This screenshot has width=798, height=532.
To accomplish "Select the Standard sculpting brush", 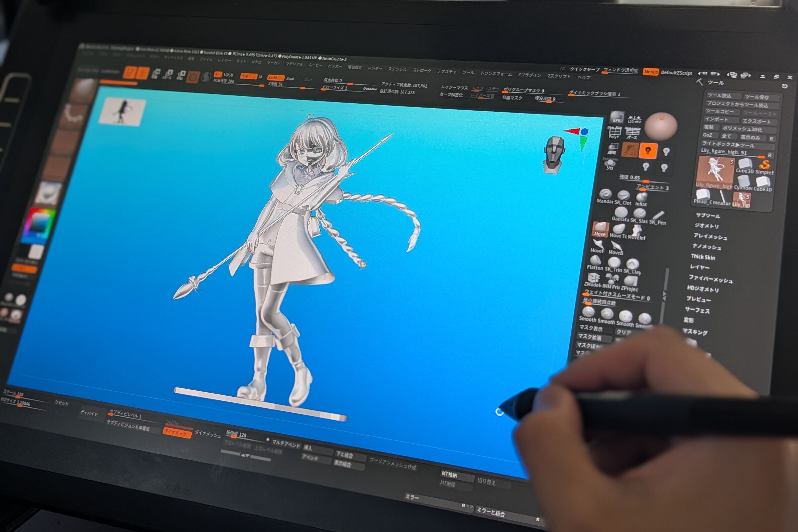I will click(x=605, y=194).
